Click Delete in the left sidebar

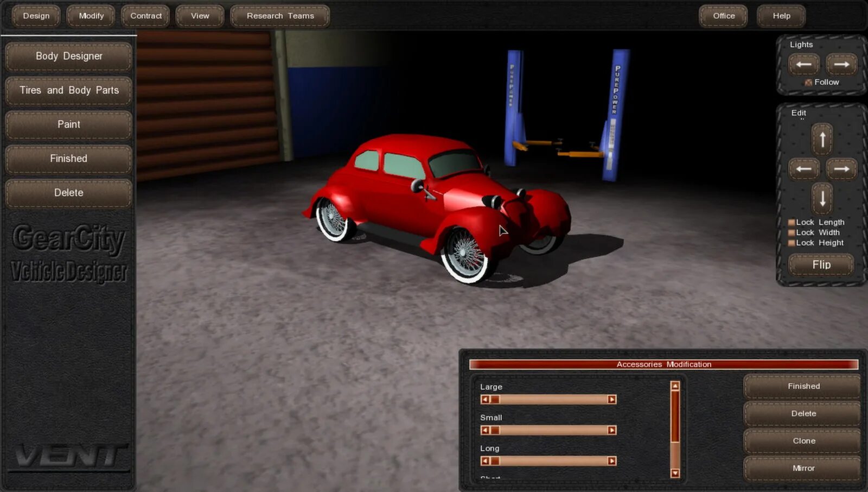(69, 193)
